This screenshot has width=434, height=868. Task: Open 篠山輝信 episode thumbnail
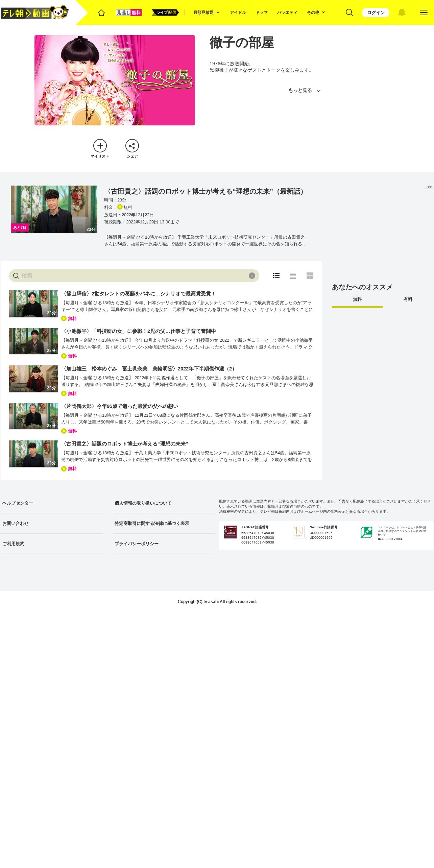33,304
